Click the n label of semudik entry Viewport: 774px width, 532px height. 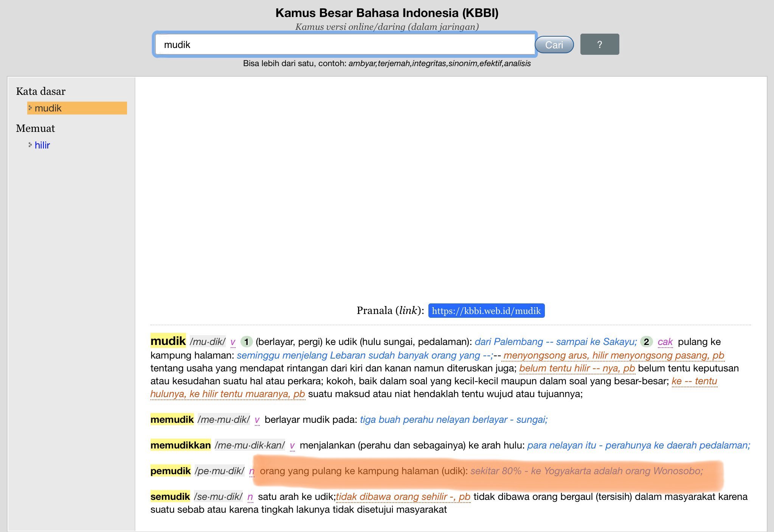pyautogui.click(x=250, y=497)
